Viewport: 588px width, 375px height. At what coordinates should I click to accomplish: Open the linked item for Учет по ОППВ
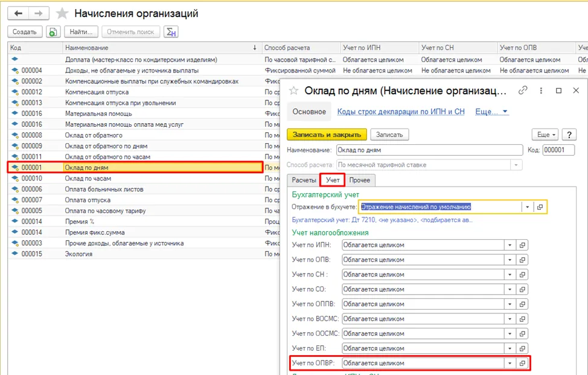[x=522, y=304]
